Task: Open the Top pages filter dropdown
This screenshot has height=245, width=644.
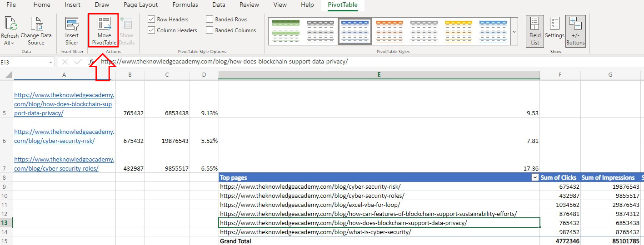Action: point(535,178)
